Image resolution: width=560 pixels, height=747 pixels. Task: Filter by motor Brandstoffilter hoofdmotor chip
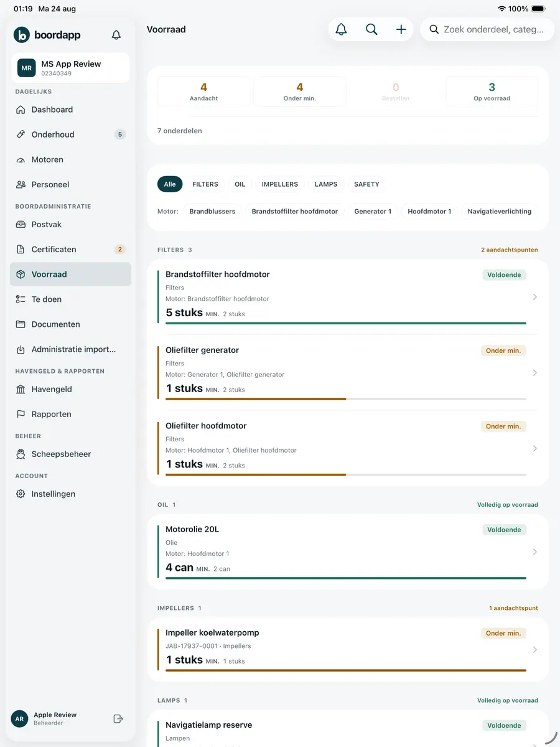point(295,211)
